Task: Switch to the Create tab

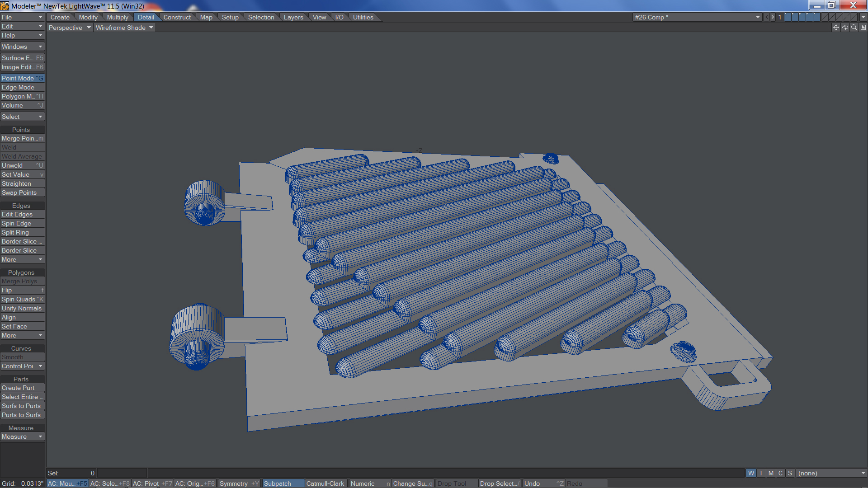Action: pyautogui.click(x=60, y=17)
